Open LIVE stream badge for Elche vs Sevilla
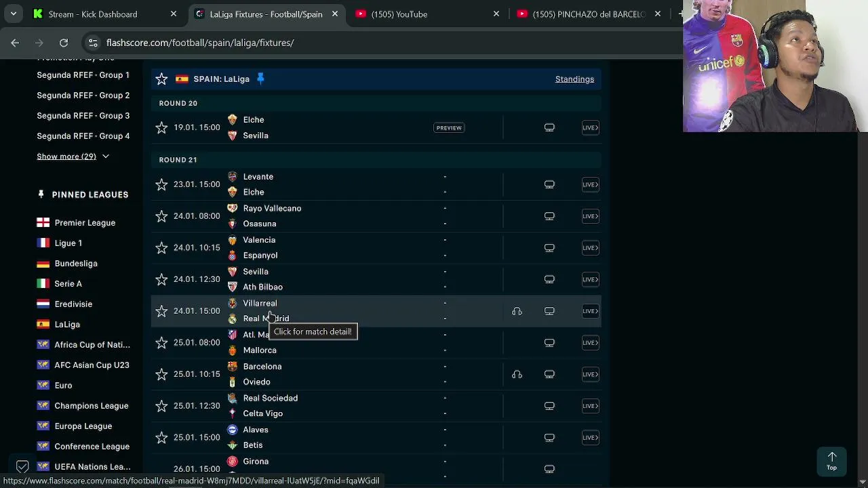The height and width of the screenshot is (488, 868). [590, 127]
